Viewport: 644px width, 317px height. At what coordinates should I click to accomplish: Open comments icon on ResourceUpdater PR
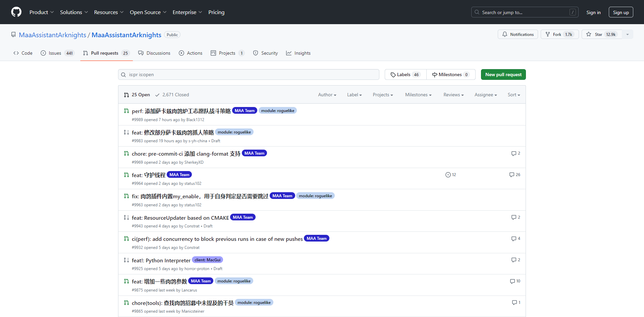point(516,217)
